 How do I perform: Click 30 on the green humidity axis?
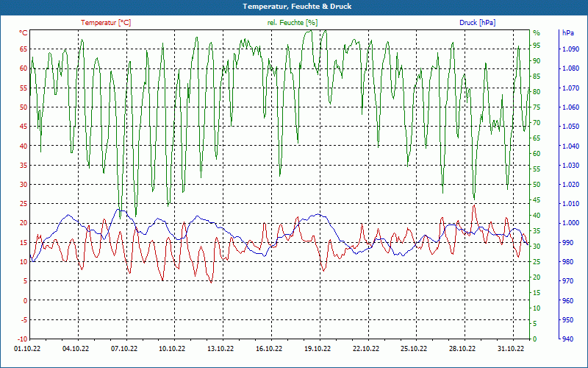click(x=537, y=247)
